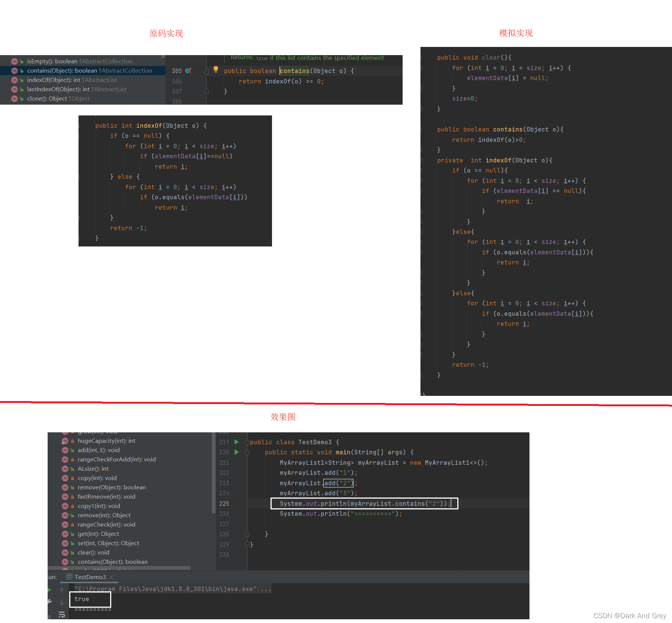The image size is (672, 623).
Task: Click public visibility icon beside ALsize(): int
Action: point(73,469)
